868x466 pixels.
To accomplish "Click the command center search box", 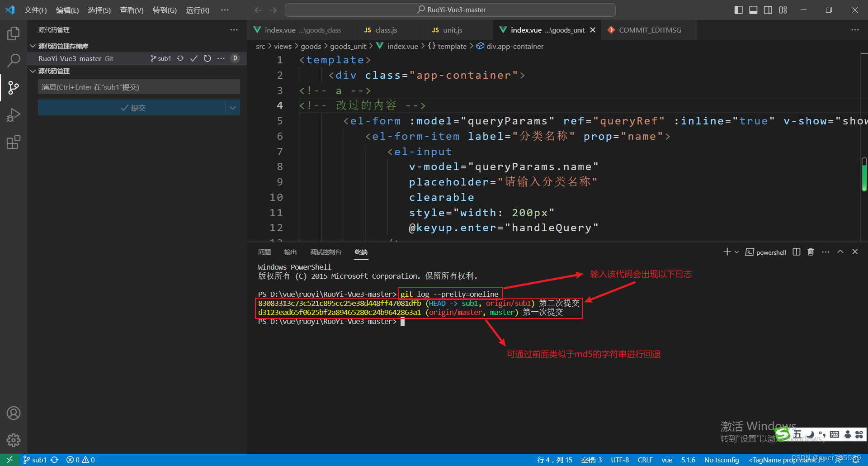I will [x=450, y=10].
